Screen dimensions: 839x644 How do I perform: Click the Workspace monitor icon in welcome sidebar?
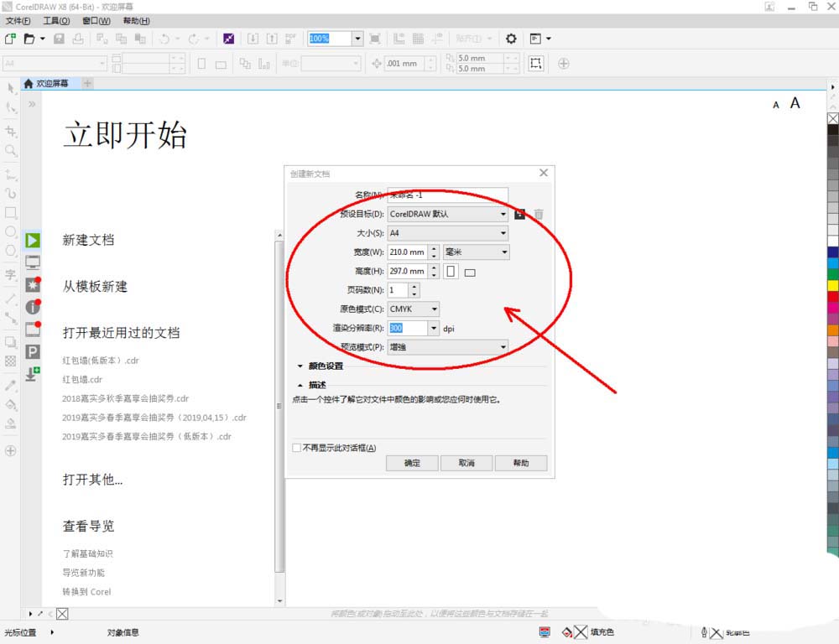[33, 262]
